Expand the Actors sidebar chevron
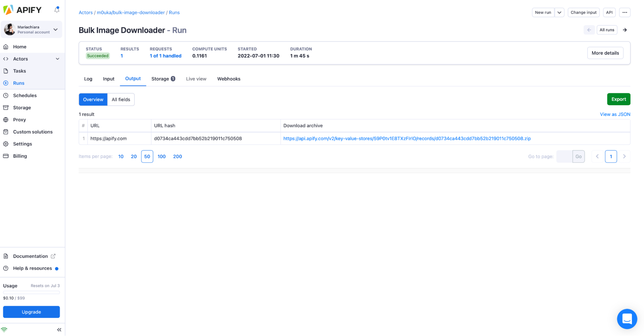This screenshot has height=336, width=644. [x=58, y=59]
